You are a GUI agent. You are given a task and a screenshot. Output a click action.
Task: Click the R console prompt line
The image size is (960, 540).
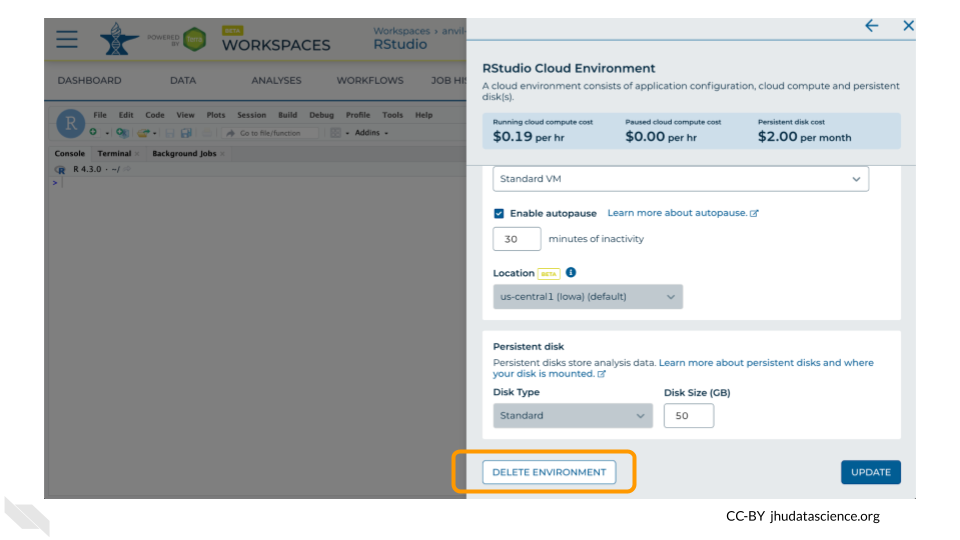pyautogui.click(x=257, y=182)
